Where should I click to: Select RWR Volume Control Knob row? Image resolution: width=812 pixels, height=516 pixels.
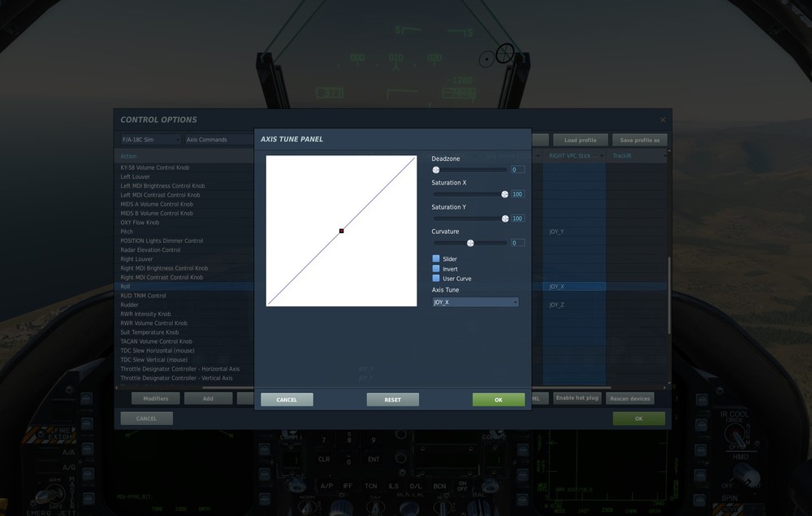(x=184, y=323)
